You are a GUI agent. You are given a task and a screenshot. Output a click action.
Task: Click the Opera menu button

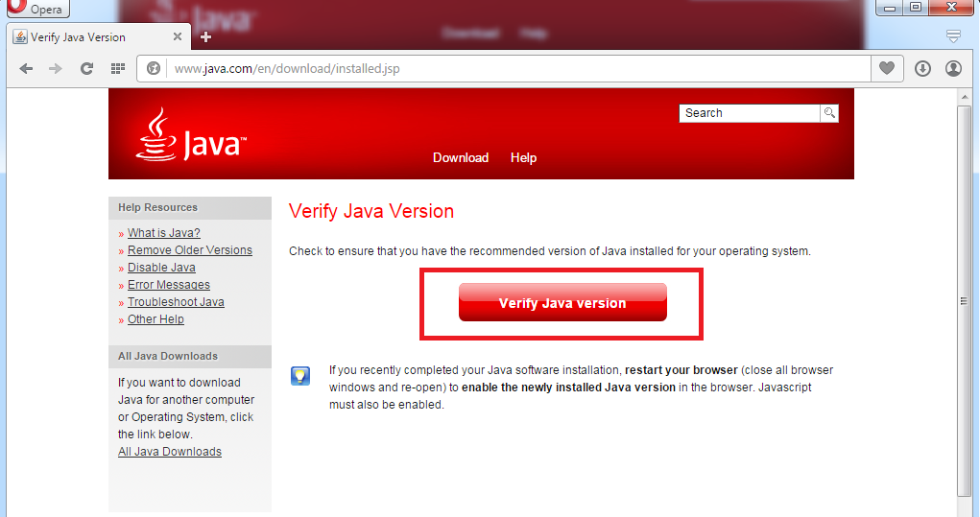pyautogui.click(x=36, y=9)
